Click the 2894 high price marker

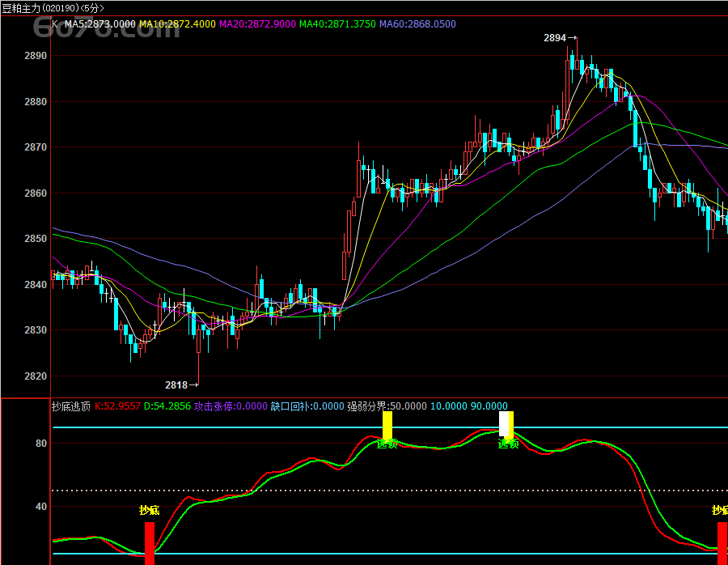click(560, 38)
